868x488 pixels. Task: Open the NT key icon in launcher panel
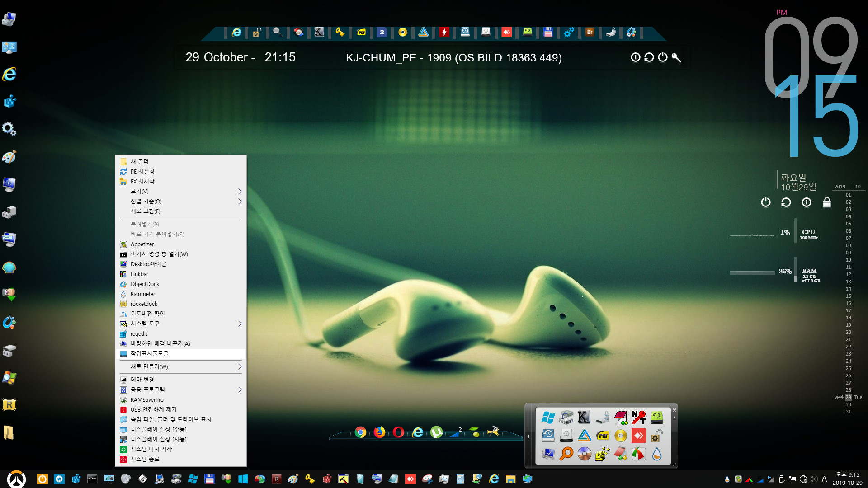pyautogui.click(x=638, y=417)
